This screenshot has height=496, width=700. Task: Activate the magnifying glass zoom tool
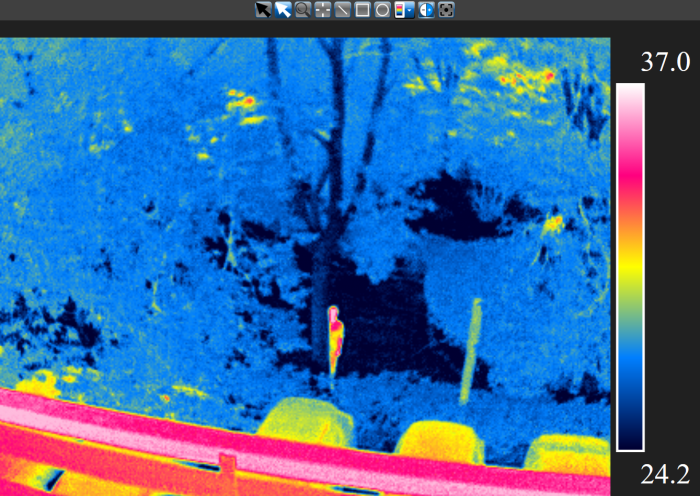point(303,10)
